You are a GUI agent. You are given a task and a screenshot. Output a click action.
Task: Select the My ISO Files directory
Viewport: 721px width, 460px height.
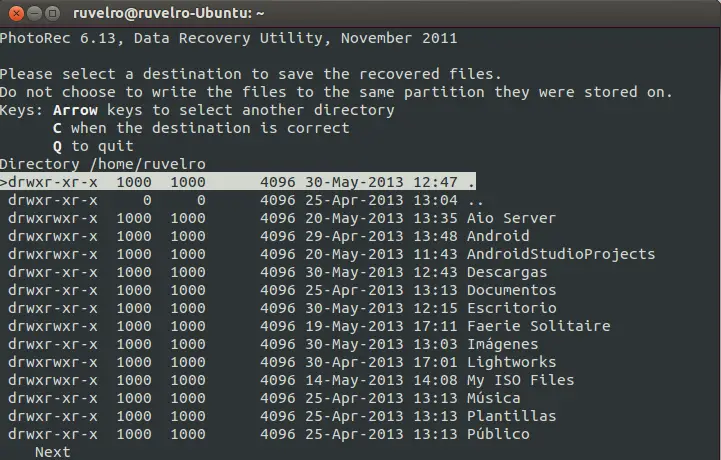tap(291, 380)
